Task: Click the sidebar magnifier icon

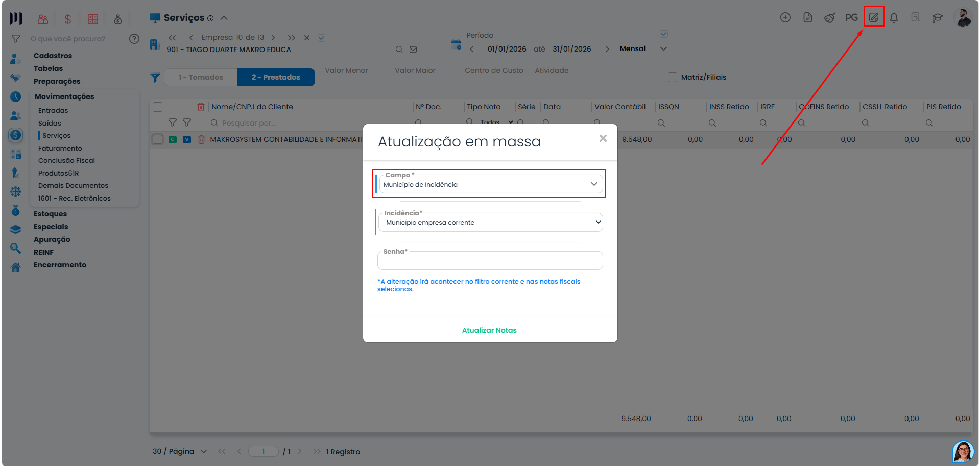Action: tap(16, 249)
